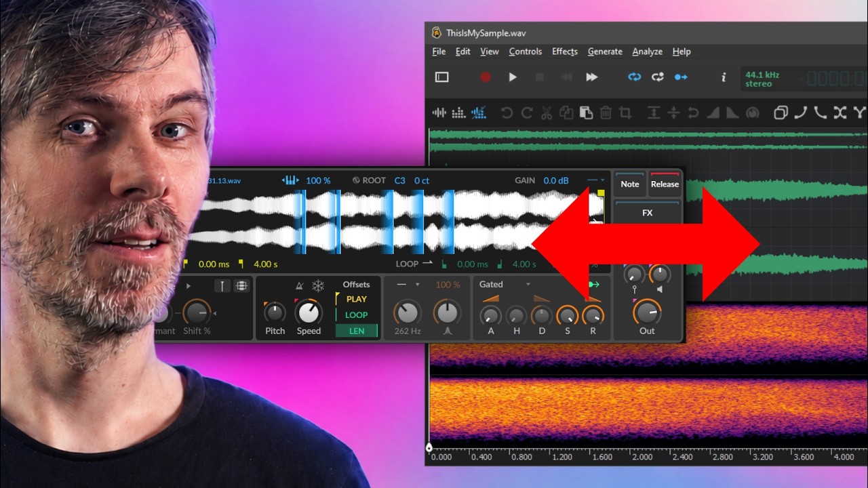
Task: Open the Analyze menu
Action: 648,52
